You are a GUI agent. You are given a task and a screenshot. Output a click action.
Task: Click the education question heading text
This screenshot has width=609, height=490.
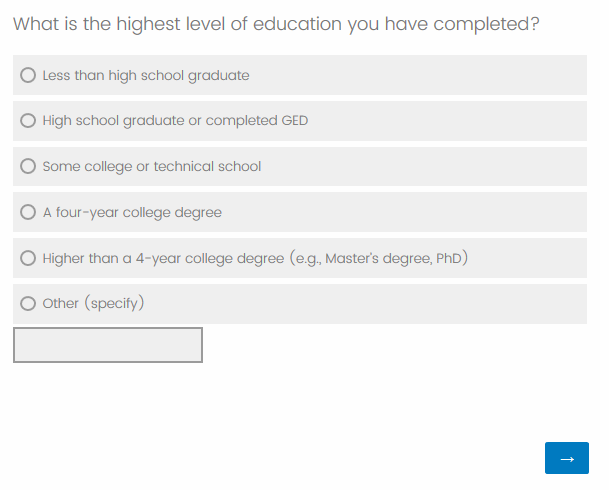tap(277, 24)
